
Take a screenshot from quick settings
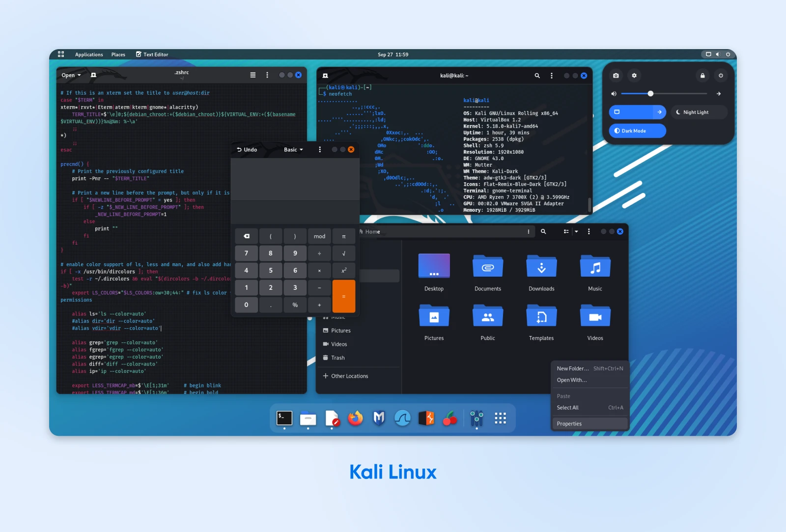tap(616, 76)
